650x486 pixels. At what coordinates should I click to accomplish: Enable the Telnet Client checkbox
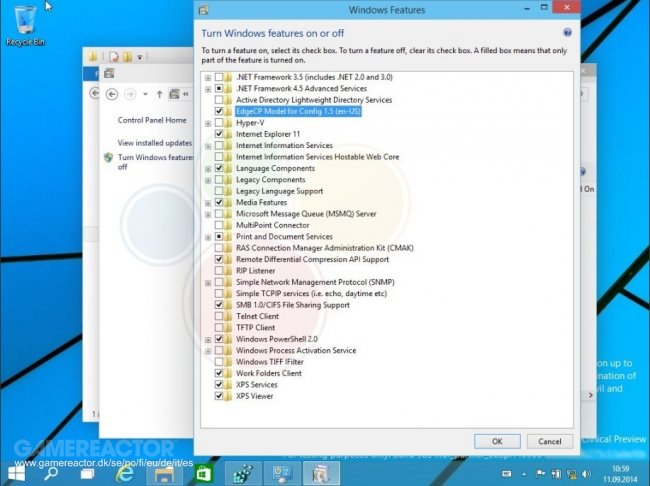click(x=219, y=316)
